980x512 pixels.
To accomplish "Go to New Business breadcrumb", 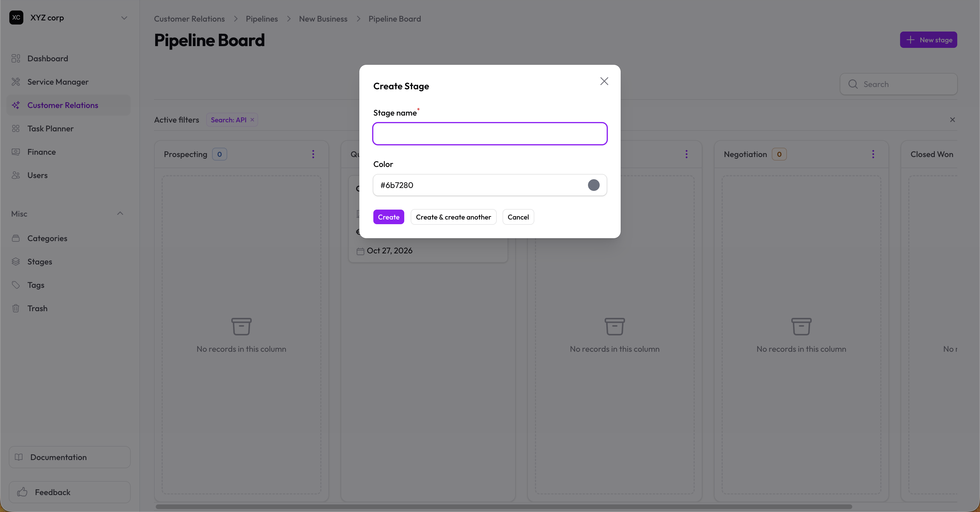I will [x=323, y=19].
